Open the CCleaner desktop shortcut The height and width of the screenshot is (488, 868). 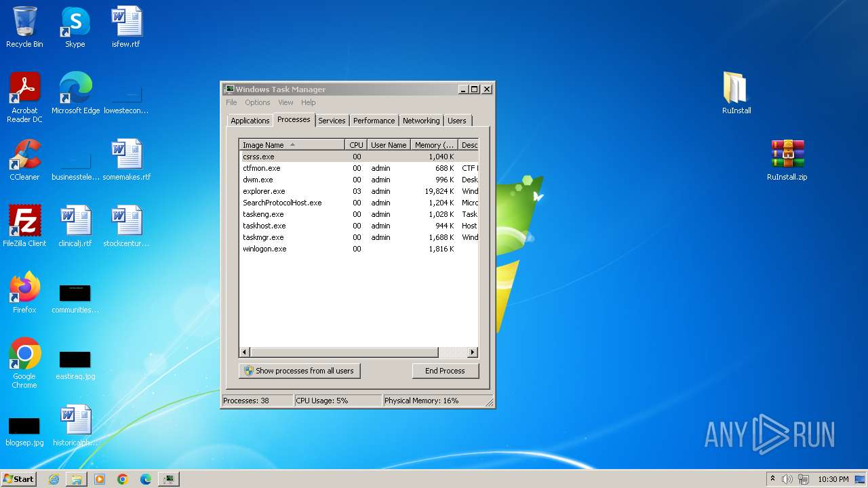tap(24, 160)
